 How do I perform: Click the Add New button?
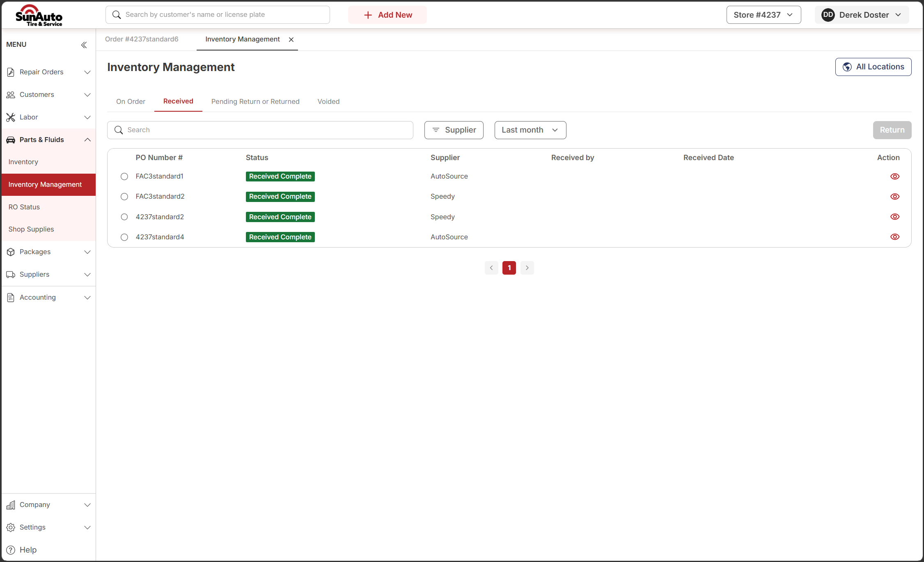(x=387, y=15)
